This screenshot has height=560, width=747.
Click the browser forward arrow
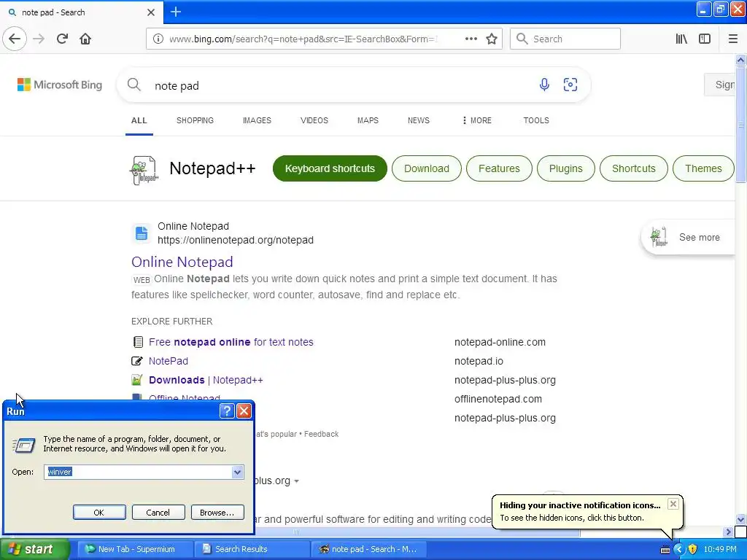(x=39, y=39)
